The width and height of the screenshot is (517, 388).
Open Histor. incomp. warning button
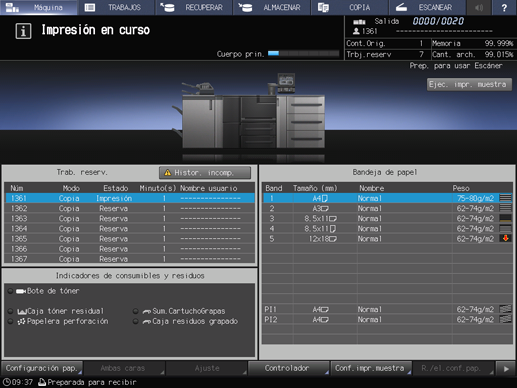coord(205,173)
